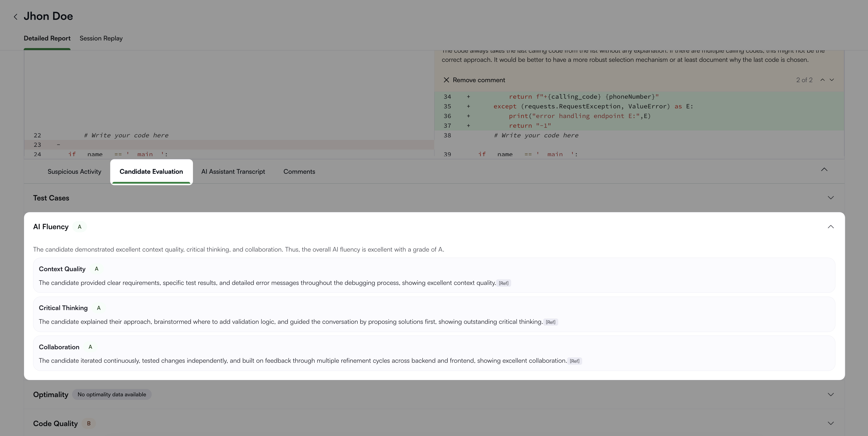Click the AI Fluency grade A badge
Viewport: 868px width, 436px height.
tap(79, 227)
